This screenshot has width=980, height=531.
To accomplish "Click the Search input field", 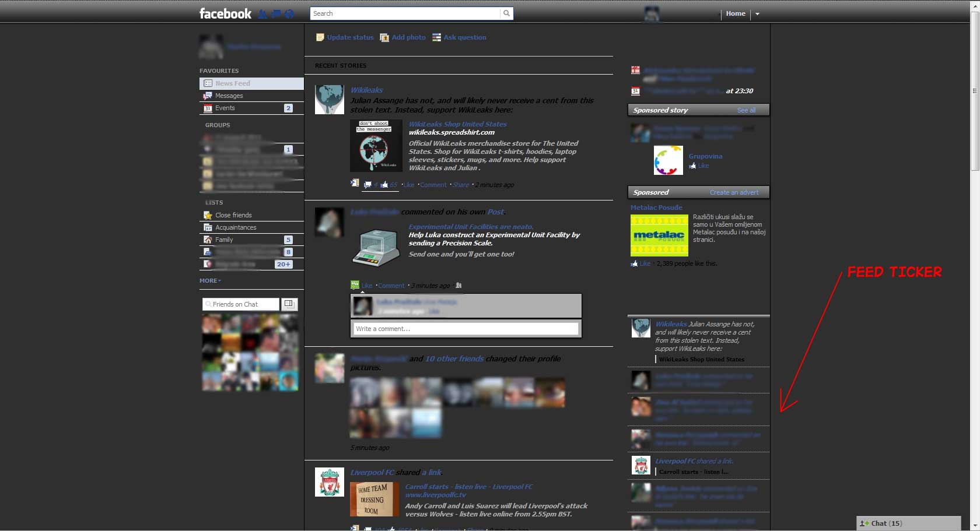I will (405, 13).
